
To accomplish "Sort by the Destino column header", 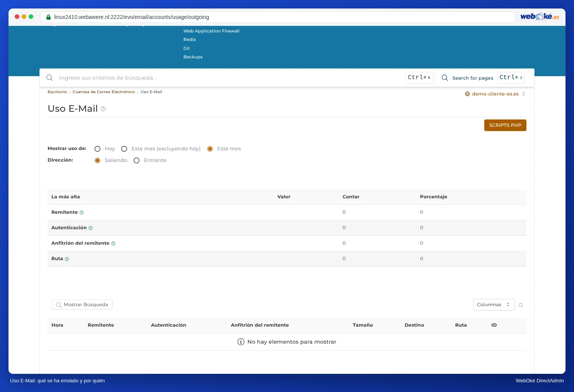I will click(414, 325).
